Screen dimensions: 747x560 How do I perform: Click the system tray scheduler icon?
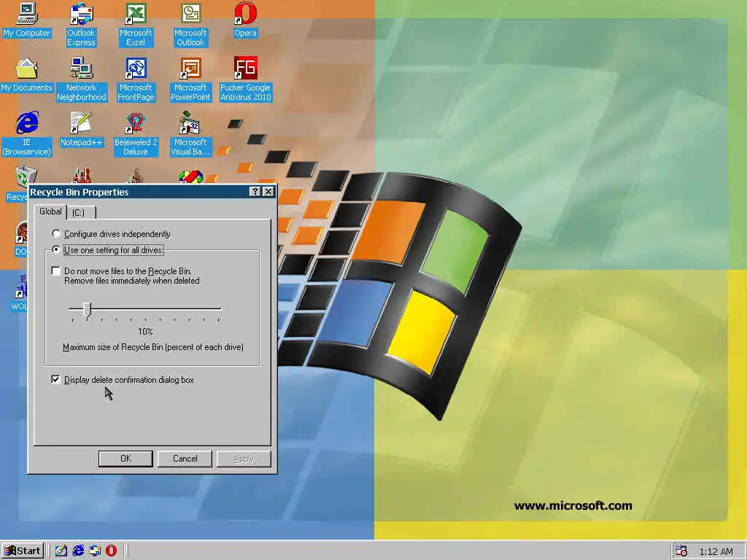[681, 551]
